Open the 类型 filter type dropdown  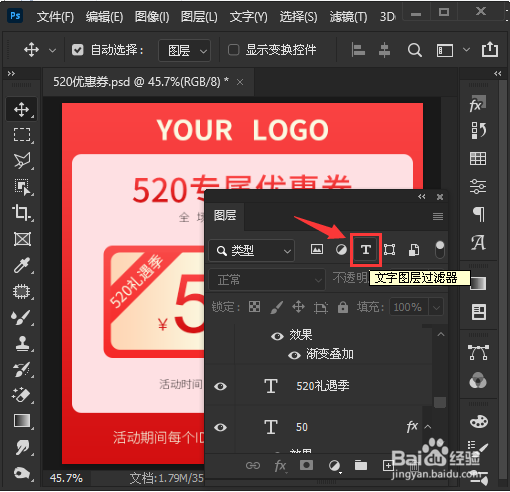[x=252, y=250]
